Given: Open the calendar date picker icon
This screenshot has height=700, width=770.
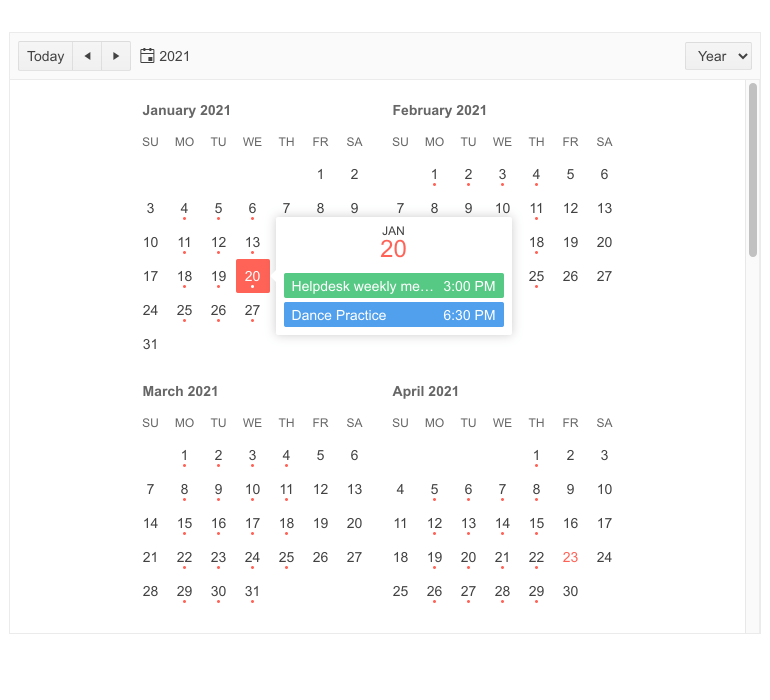Looking at the screenshot, I should tap(147, 56).
